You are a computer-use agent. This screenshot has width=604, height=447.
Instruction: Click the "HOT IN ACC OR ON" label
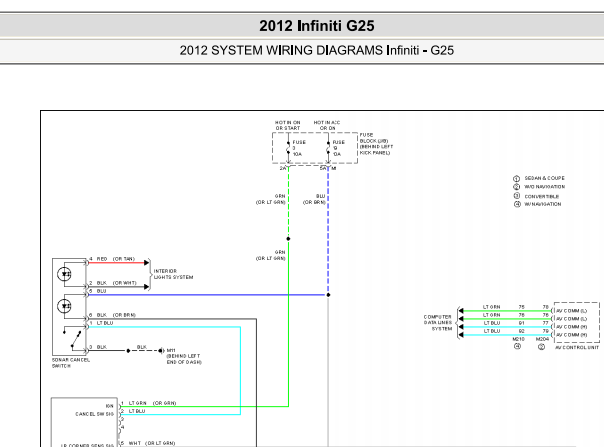[x=327, y=125]
